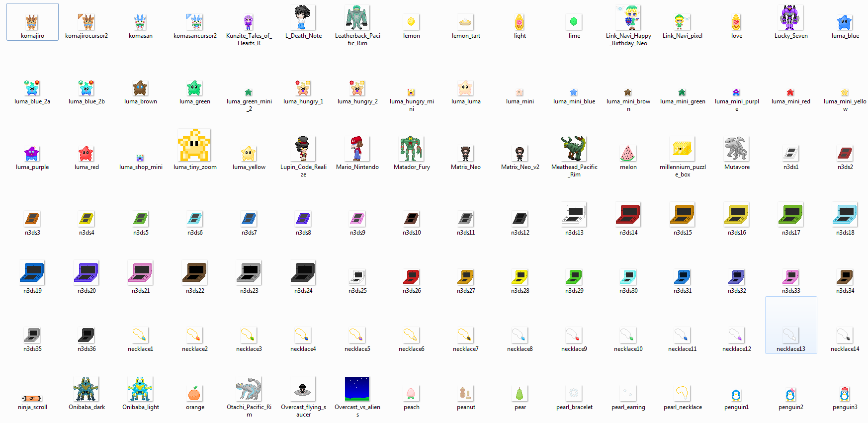Select the lemon_tart file icon
The image size is (868, 423).
(466, 22)
